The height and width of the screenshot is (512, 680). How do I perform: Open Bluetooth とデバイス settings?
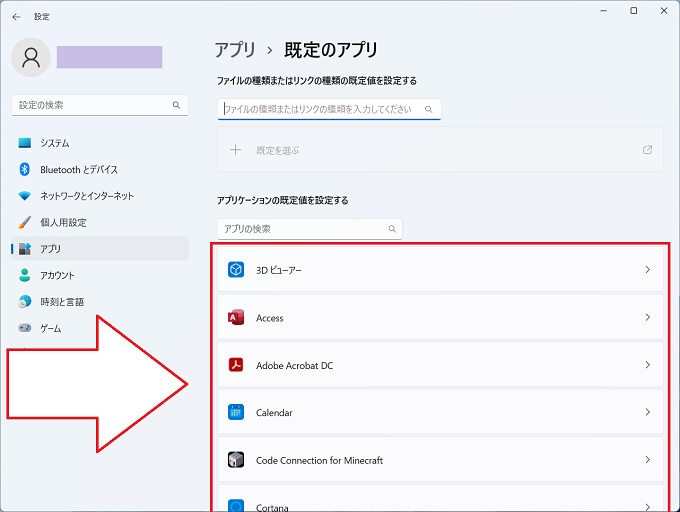point(100,169)
